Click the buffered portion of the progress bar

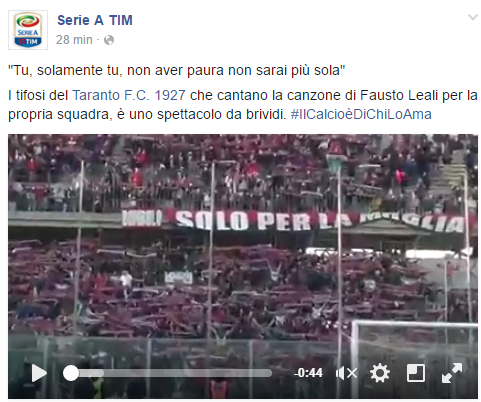92,373
